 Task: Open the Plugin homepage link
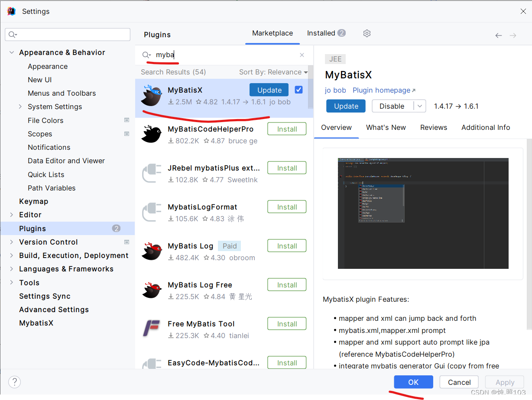pyautogui.click(x=384, y=90)
